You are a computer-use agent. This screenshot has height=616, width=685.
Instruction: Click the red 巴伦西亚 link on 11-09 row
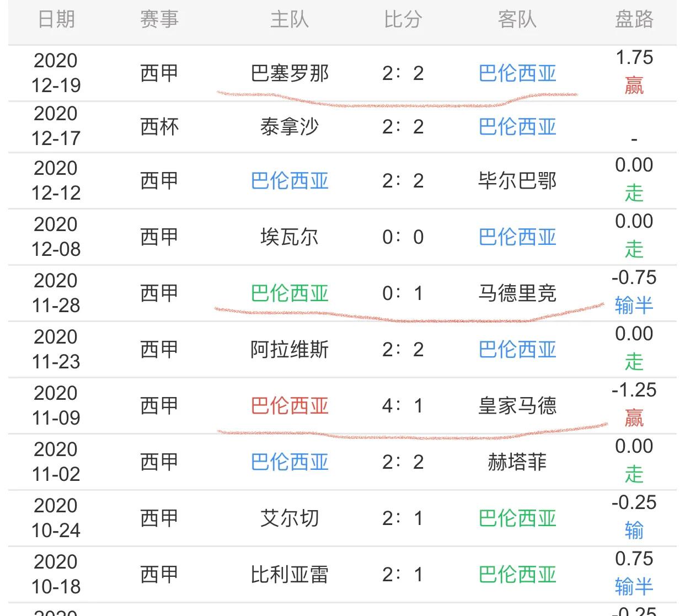click(289, 406)
